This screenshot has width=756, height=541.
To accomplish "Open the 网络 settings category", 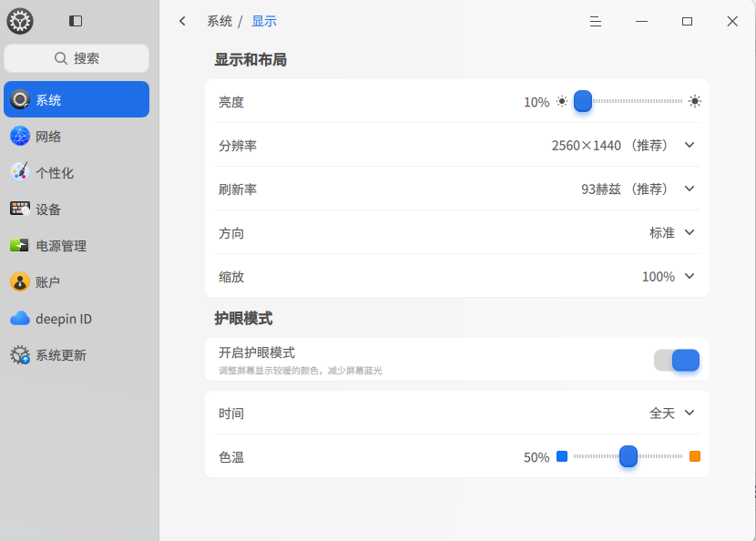I will (77, 136).
